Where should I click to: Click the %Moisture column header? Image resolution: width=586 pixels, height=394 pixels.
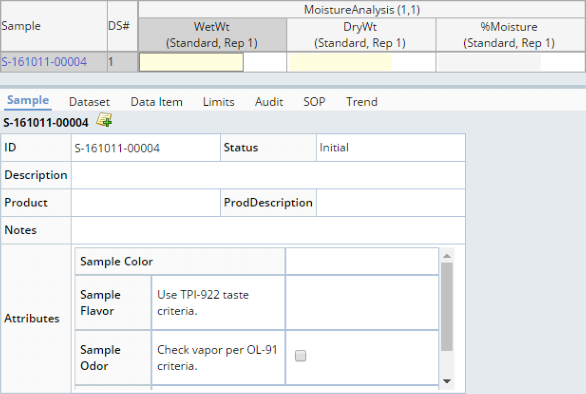click(510, 35)
